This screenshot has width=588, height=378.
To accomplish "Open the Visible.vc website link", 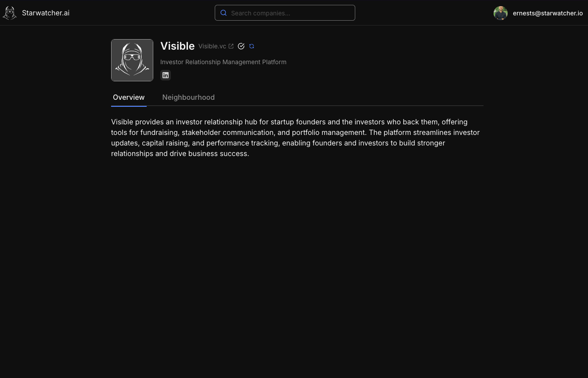I will (x=212, y=46).
